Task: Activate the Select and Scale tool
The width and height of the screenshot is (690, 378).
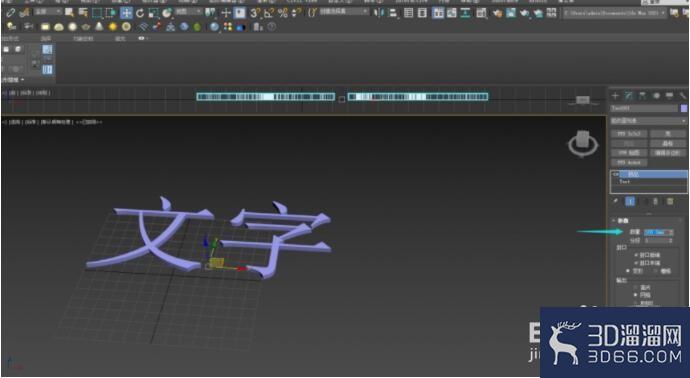Action: click(153, 13)
